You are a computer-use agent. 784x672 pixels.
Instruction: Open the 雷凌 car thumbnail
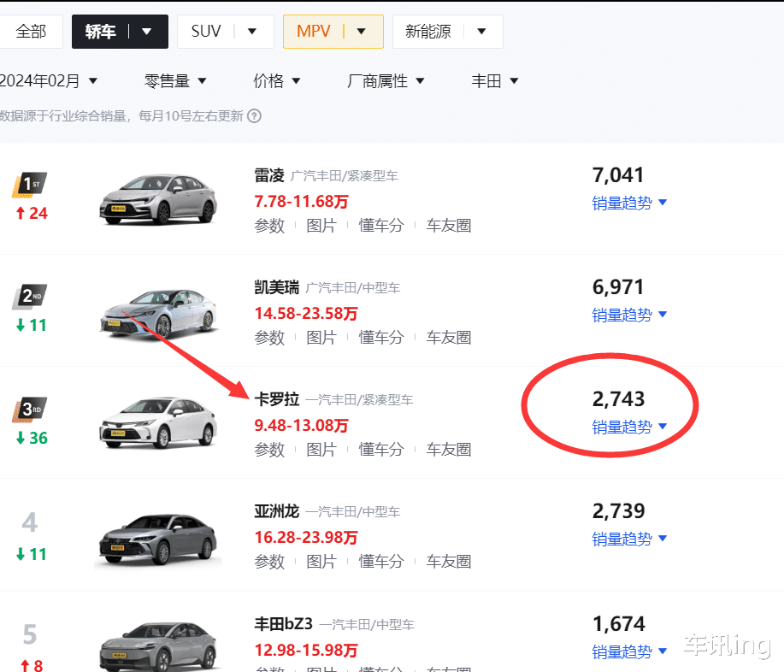[x=158, y=199]
